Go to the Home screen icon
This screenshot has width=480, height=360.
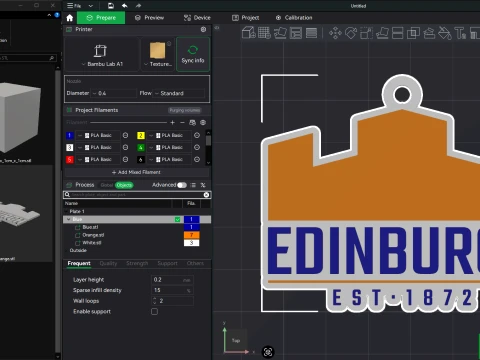point(70,18)
